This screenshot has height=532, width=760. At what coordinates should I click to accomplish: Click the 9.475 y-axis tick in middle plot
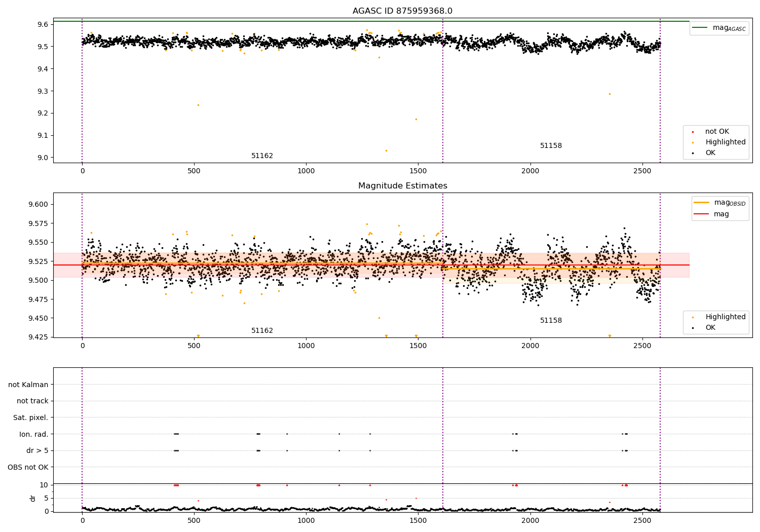(x=38, y=299)
